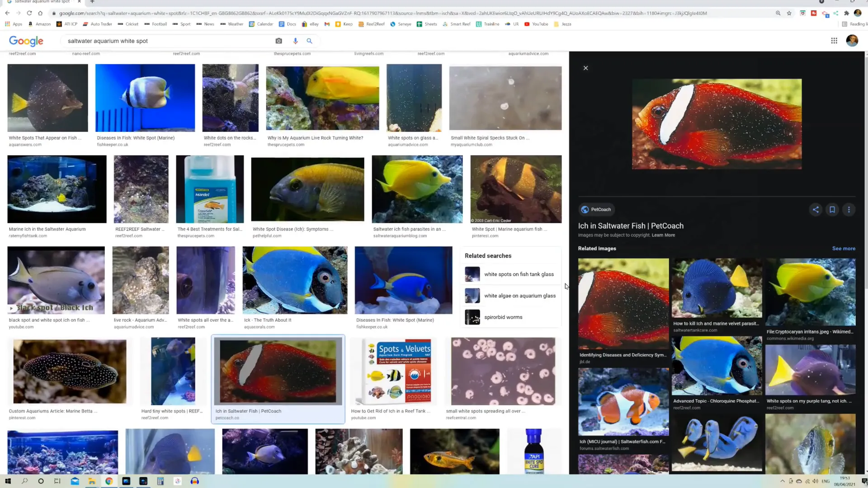The image size is (868, 488).
Task: Click the search query input field
Action: tap(167, 41)
